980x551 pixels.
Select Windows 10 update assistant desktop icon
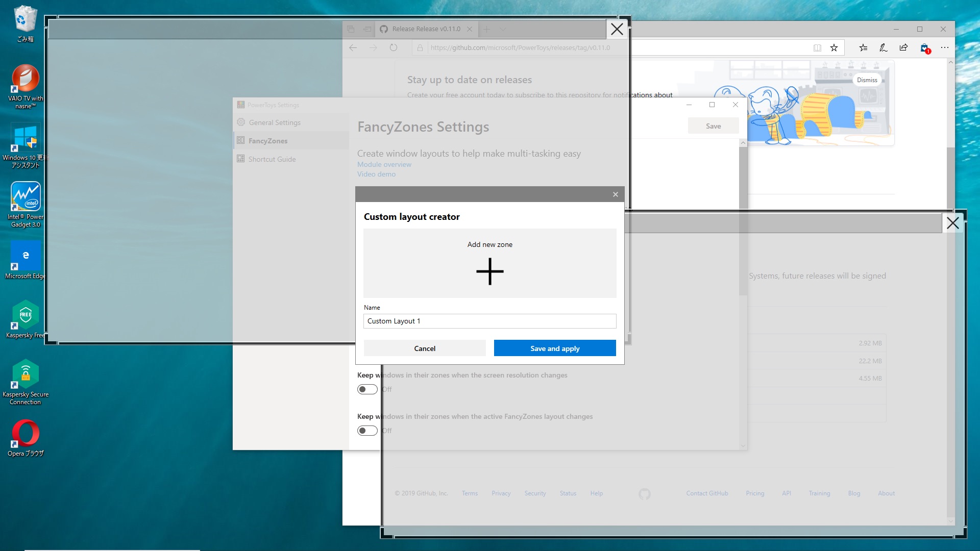25,146
